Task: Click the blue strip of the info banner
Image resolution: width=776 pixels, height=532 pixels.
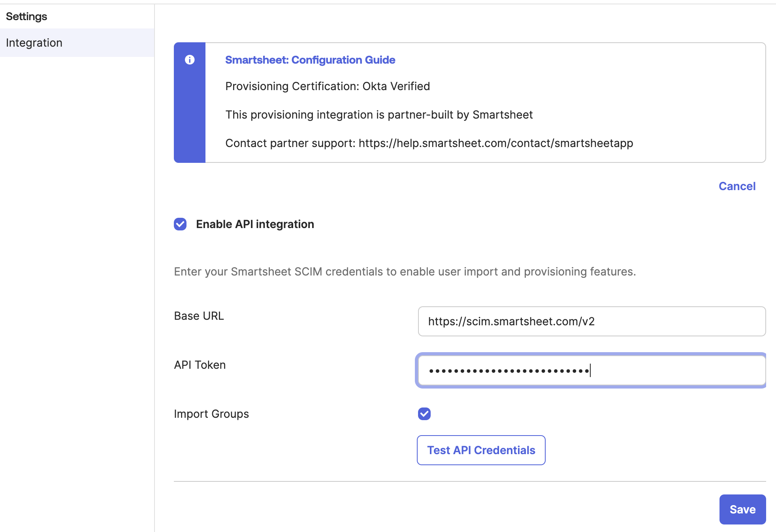Action: click(190, 119)
